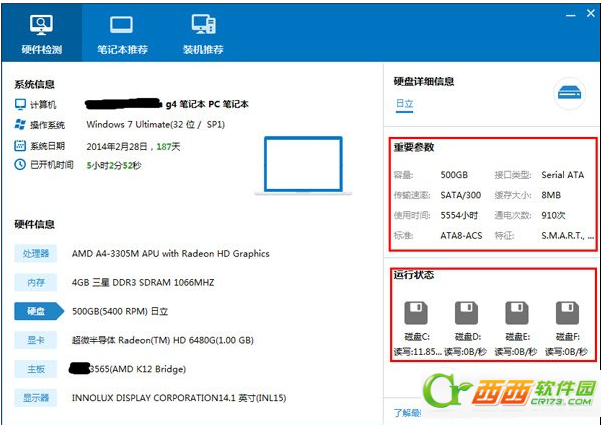Select the 显卡 hardware category
Viewport: 601px width, 425px height.
click(36, 340)
